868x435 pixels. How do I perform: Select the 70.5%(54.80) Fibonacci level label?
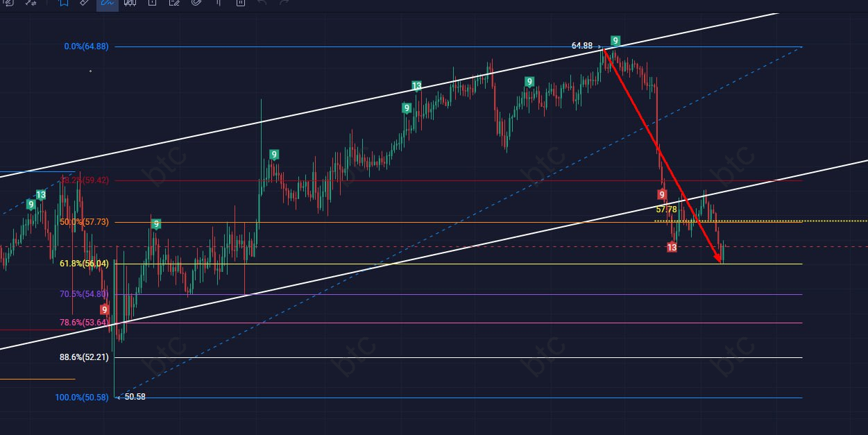pos(83,294)
